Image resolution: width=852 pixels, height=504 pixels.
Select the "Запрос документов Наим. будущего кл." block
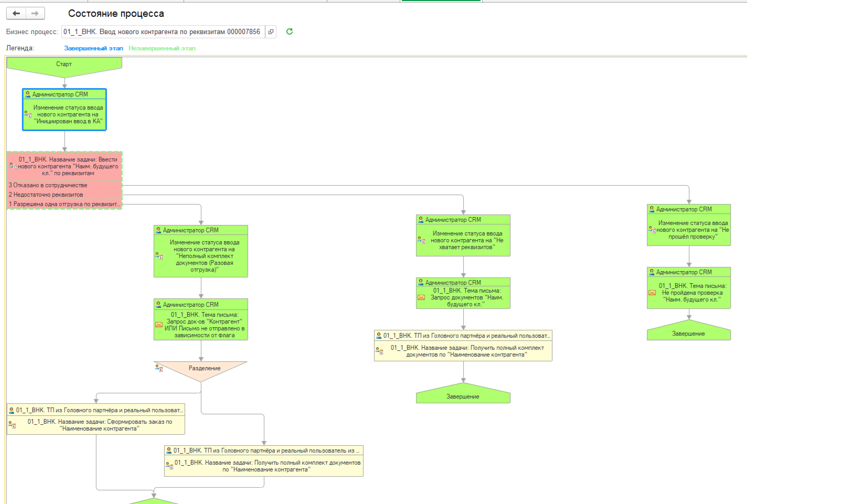[463, 293]
